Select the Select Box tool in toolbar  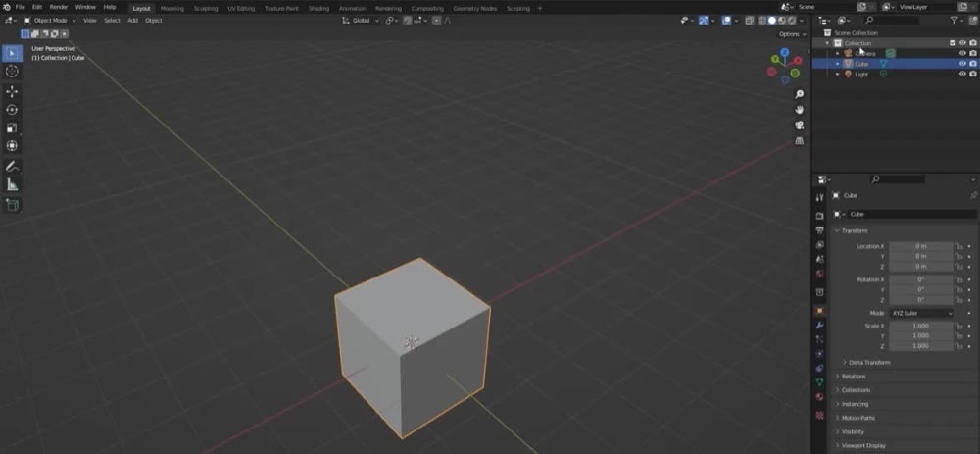(x=12, y=53)
